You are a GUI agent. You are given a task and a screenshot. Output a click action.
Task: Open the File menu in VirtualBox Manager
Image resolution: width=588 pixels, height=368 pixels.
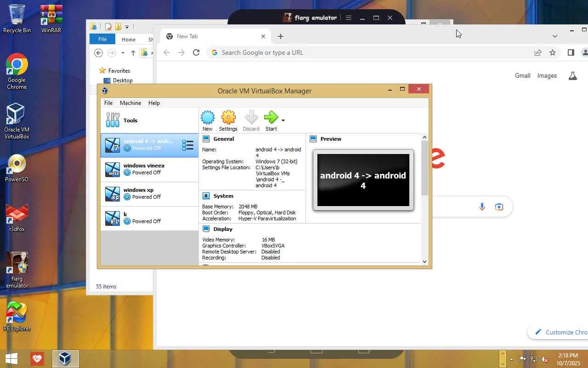coord(108,103)
